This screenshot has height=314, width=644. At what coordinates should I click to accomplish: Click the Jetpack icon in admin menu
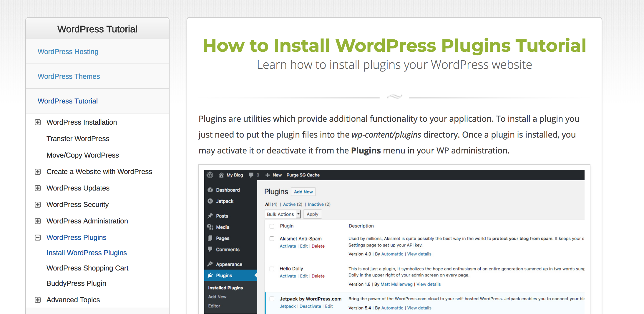click(x=210, y=201)
